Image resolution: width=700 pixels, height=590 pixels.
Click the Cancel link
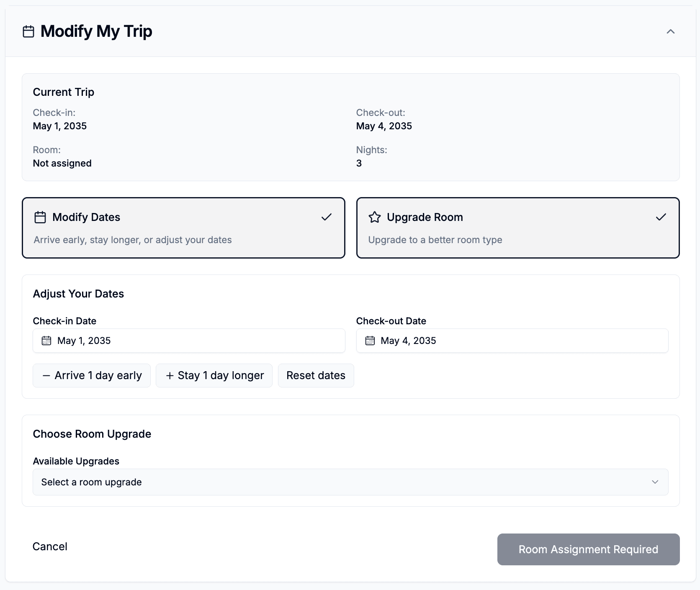coord(50,546)
